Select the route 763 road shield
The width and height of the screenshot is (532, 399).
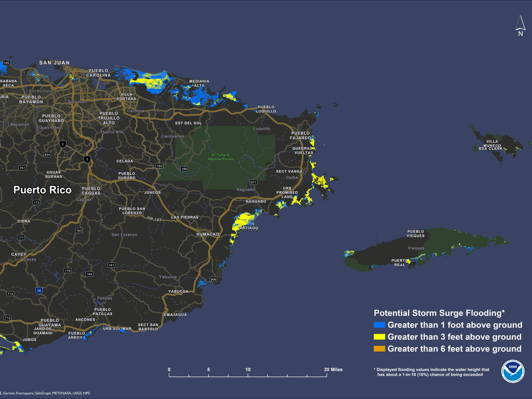pos(79,231)
